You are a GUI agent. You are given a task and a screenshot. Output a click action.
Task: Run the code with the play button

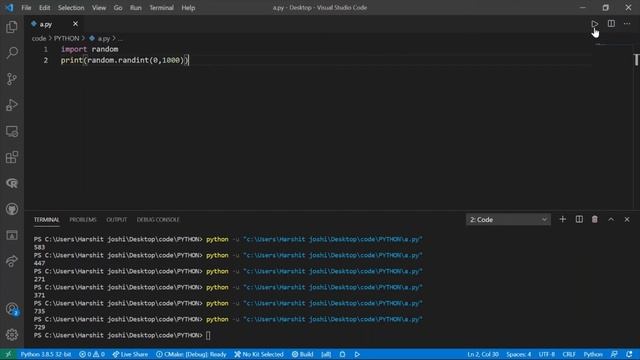(595, 24)
